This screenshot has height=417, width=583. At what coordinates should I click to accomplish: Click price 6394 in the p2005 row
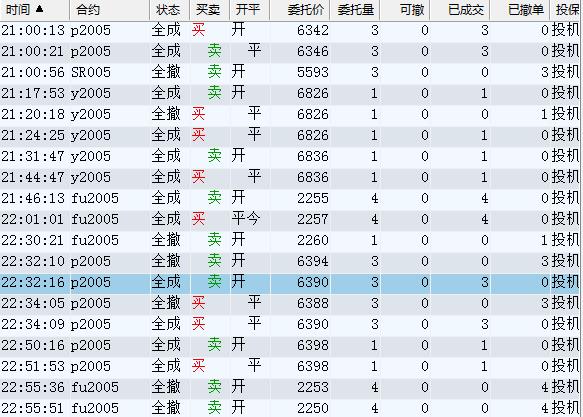[312, 261]
